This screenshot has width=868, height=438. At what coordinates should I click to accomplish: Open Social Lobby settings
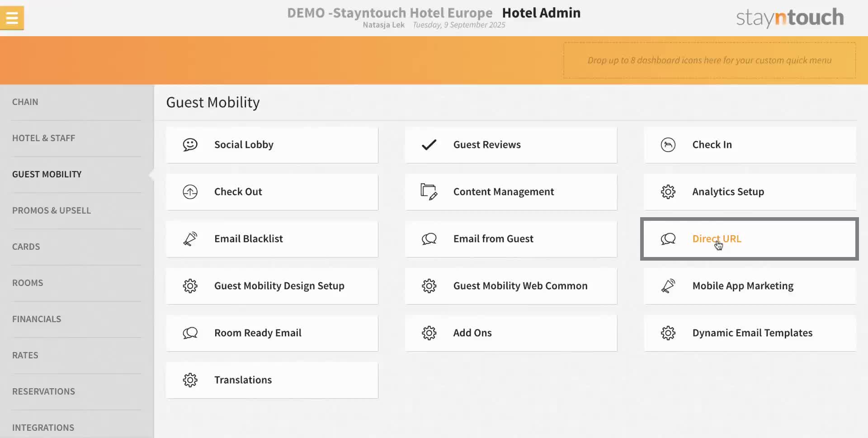(272, 145)
